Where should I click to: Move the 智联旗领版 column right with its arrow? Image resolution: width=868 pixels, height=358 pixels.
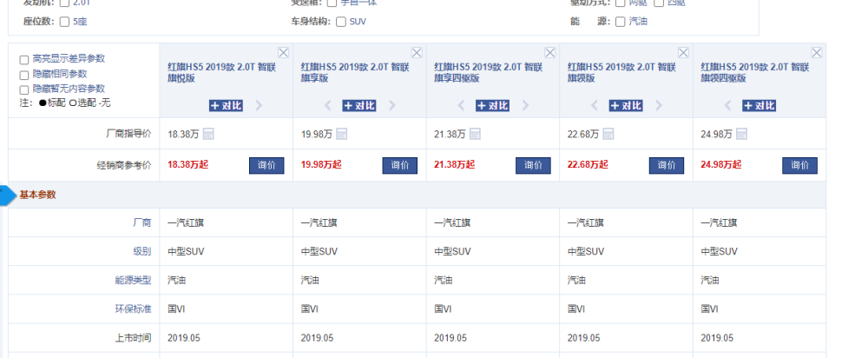tap(660, 105)
